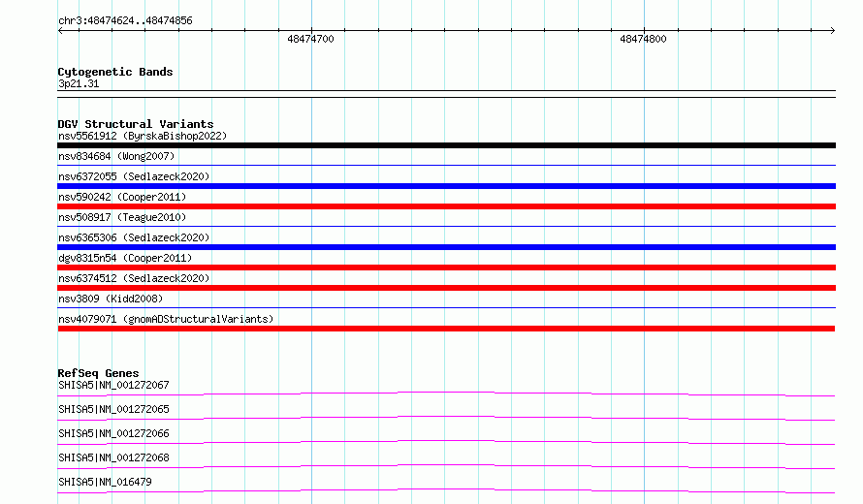863x504 pixels.
Task: Click the nsv834684 (Wong2007) label
Action: (x=116, y=156)
